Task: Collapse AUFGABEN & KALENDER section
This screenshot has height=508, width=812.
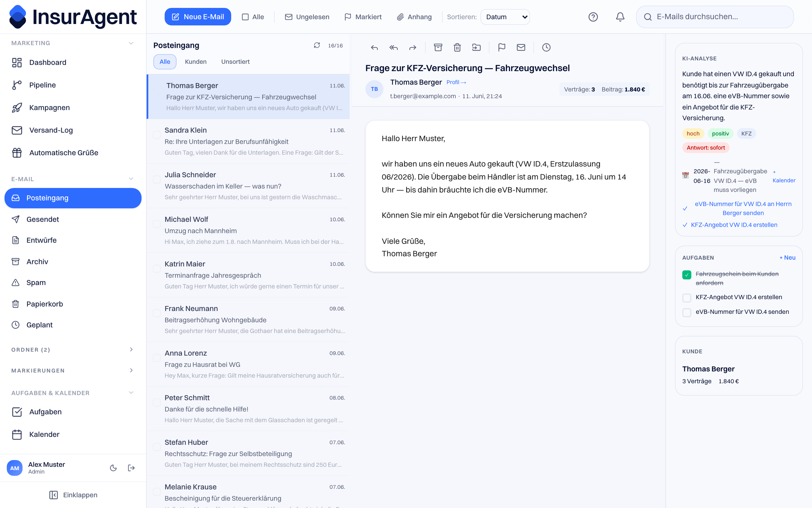Action: tap(131, 392)
